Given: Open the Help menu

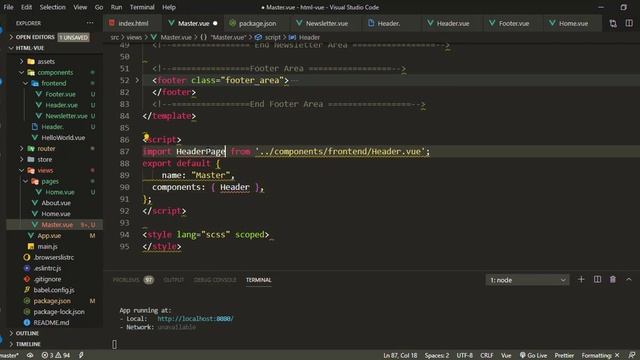Looking at the screenshot, I should click(x=169, y=7).
